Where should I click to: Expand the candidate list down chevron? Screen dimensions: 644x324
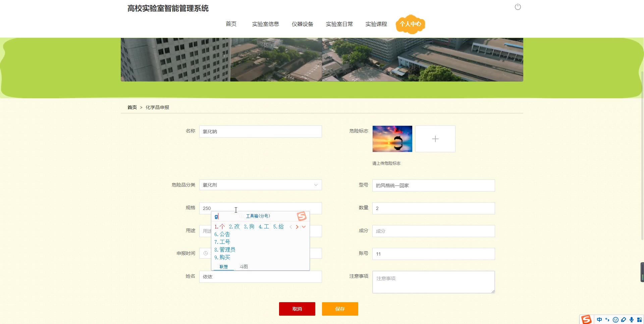(304, 227)
